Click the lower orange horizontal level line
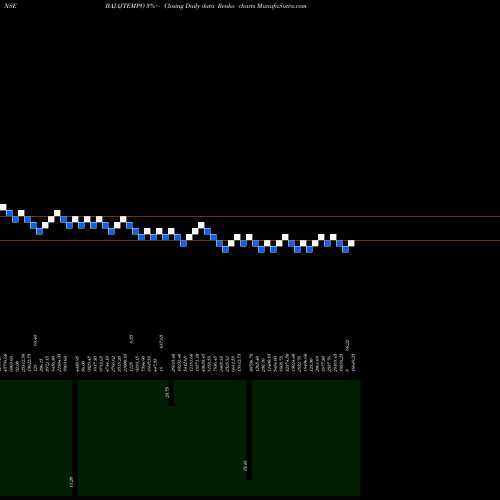The width and height of the screenshot is (500, 500). pos(250,240)
